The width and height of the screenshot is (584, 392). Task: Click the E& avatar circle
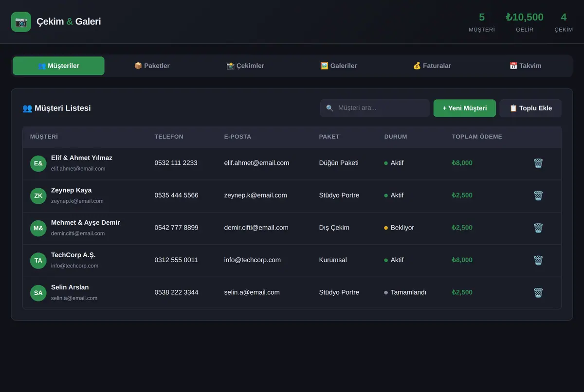(38, 163)
